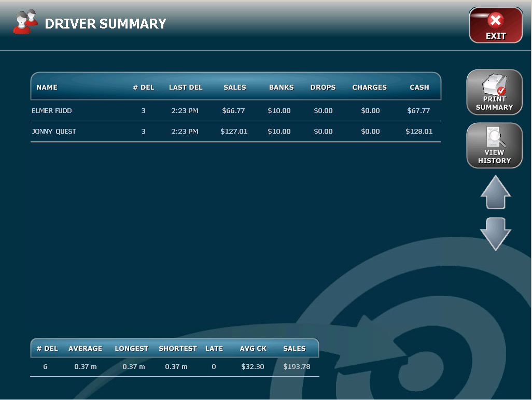Sort by the SALES column header
Viewport: 532px width, 400px height.
[x=234, y=87]
